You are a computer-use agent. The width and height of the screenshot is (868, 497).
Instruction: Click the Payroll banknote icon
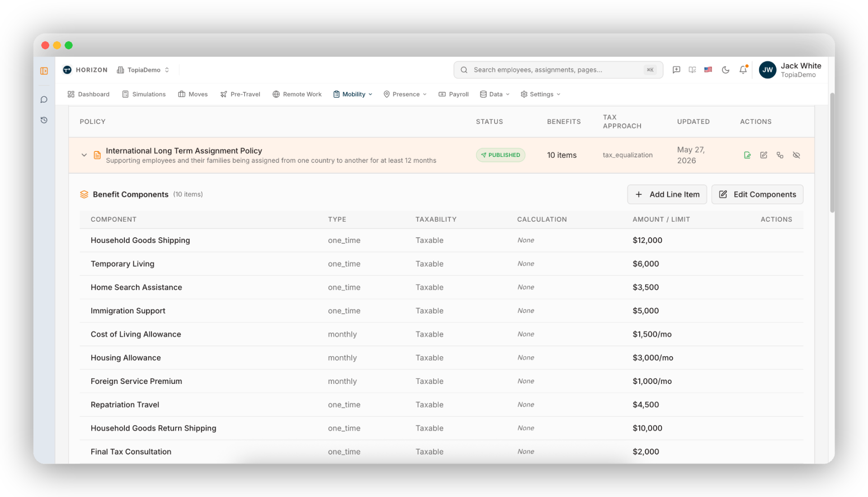tap(442, 94)
